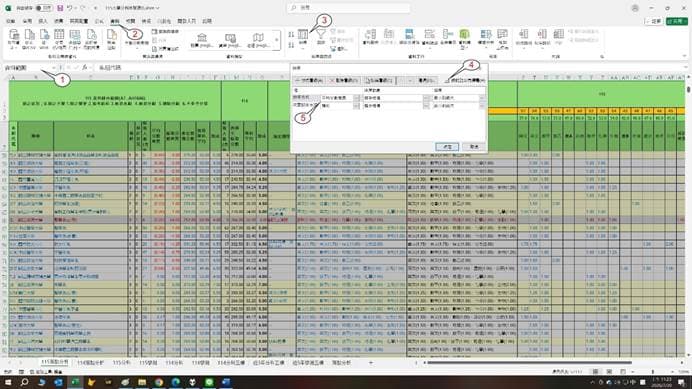Image resolution: width=692 pixels, height=389 pixels.
Task: Toggle My data has headers checkbox
Action: (447, 80)
